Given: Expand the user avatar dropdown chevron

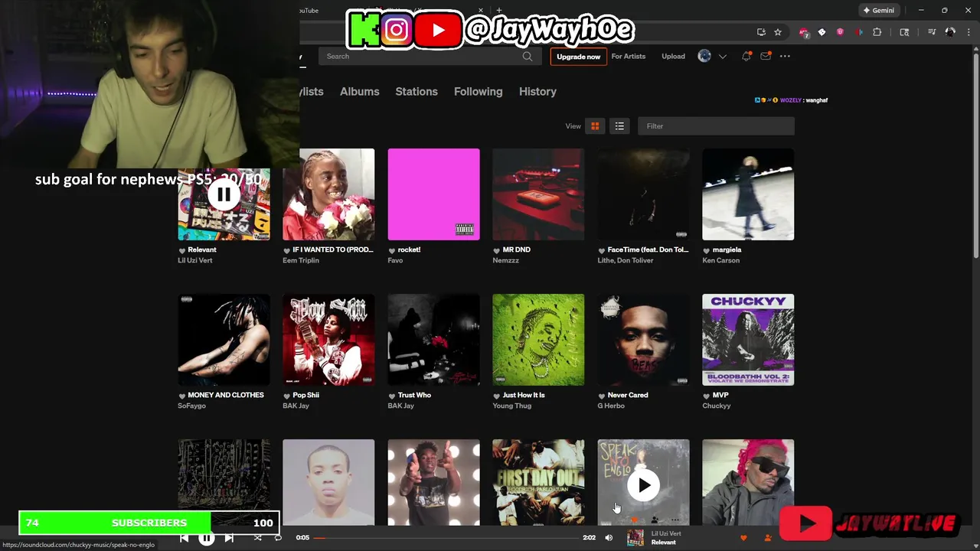Looking at the screenshot, I should click(722, 57).
